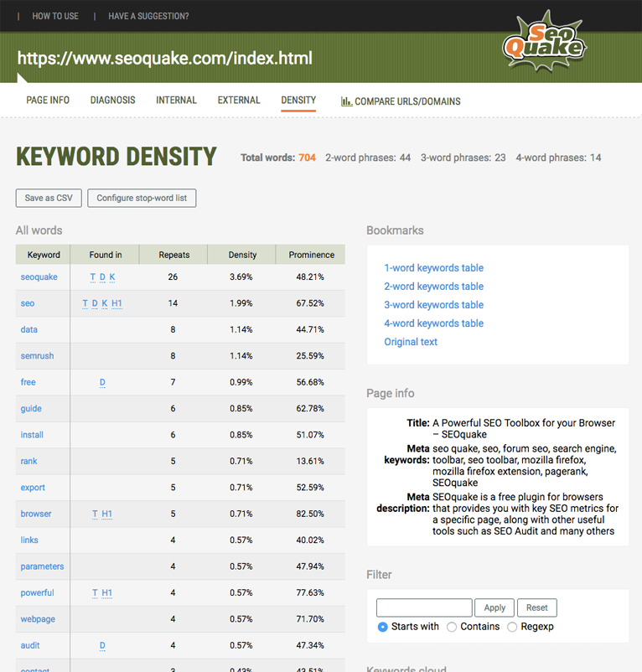Click the Apply filter button

coord(494,607)
